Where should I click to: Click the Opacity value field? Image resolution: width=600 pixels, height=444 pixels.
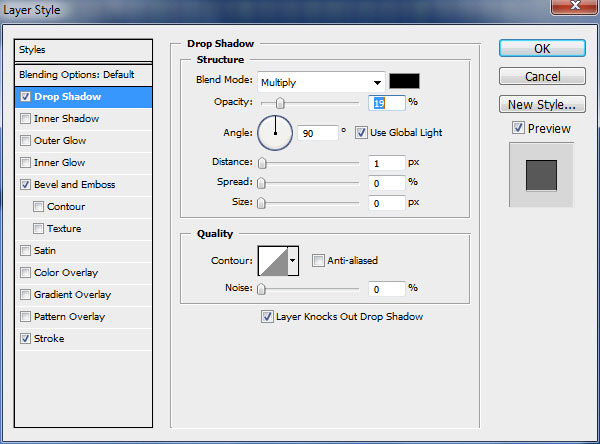click(x=386, y=103)
